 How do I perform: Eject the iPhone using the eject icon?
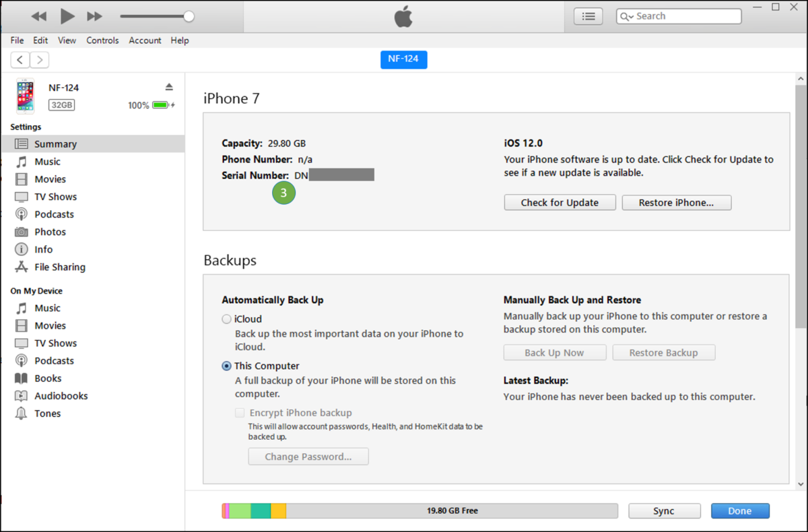point(169,86)
